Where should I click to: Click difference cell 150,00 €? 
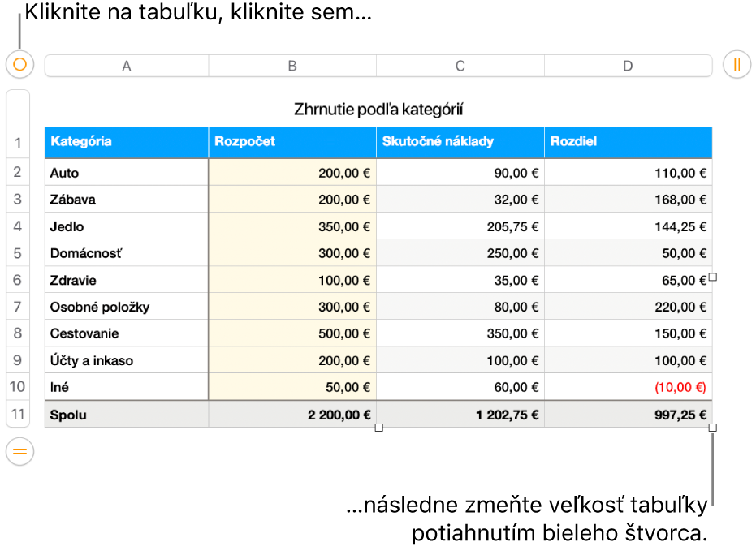coord(629,333)
